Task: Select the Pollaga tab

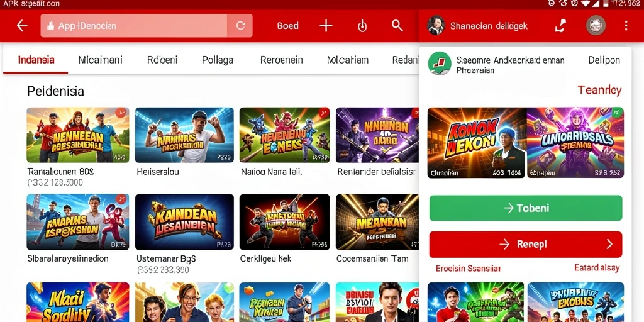Action: [218, 60]
